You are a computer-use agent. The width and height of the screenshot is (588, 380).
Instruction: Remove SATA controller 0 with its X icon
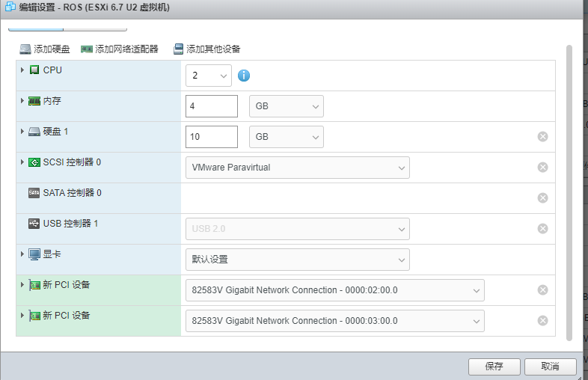(542, 198)
